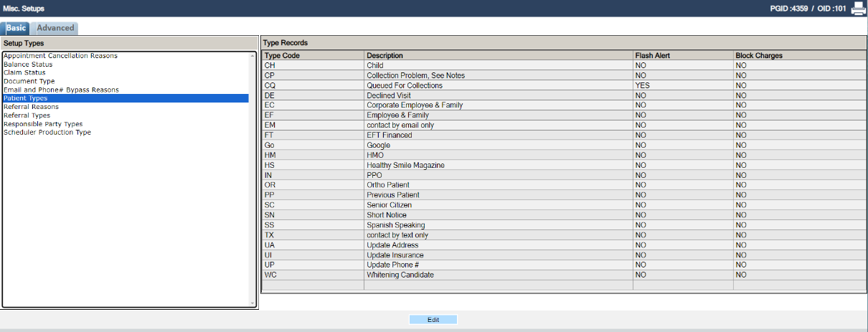This screenshot has width=868, height=332.
Task: Choose Claim Status in Setup Types
Action: point(24,72)
